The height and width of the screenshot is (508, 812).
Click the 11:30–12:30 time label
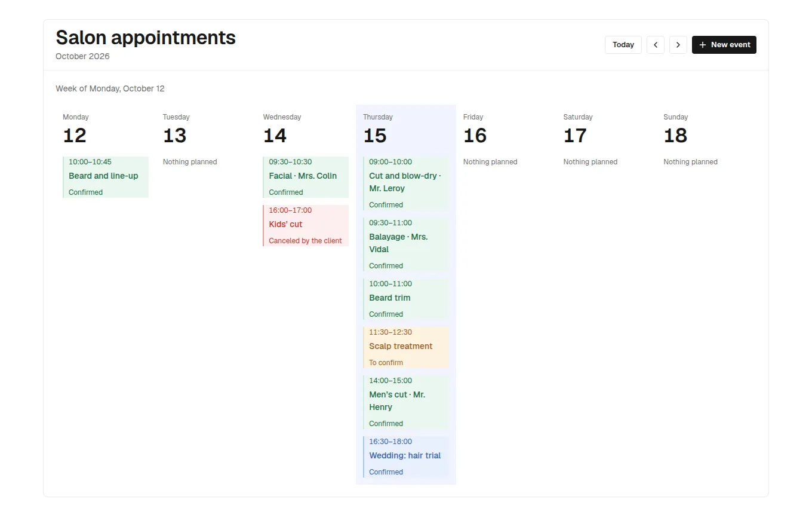pyautogui.click(x=390, y=332)
